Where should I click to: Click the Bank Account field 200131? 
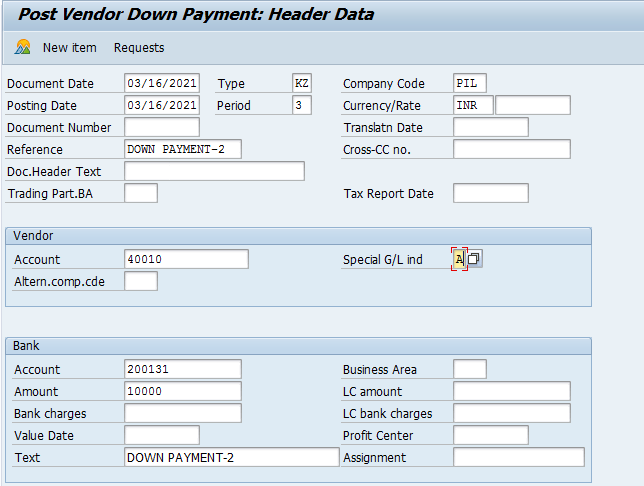pos(183,369)
